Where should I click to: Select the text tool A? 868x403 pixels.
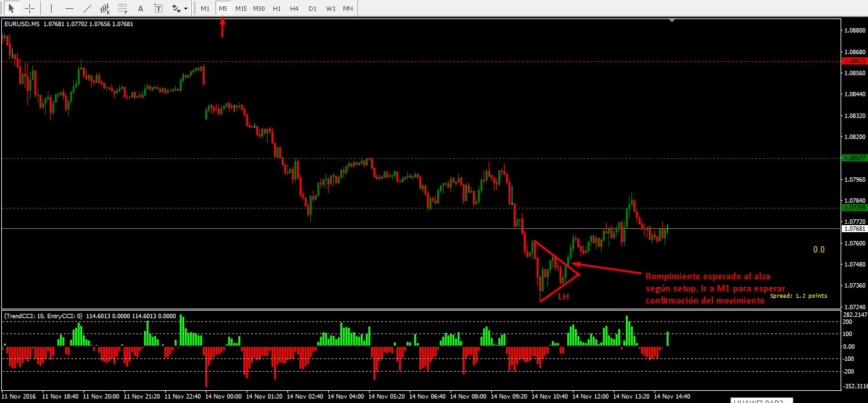click(141, 8)
